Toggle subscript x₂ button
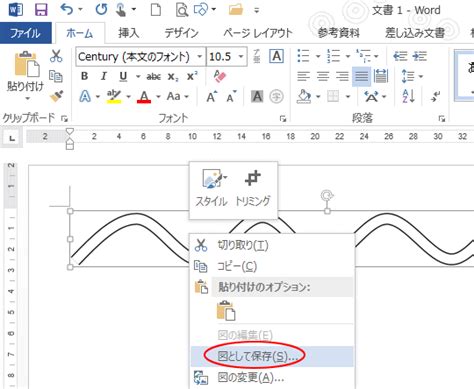This screenshot has width=474, height=389. [x=173, y=77]
